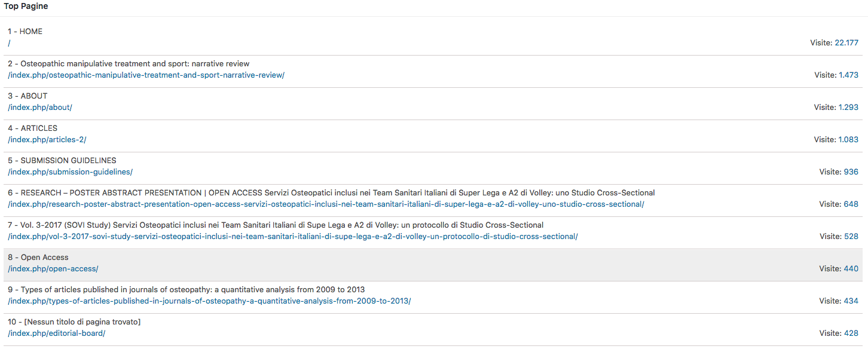The width and height of the screenshot is (868, 355).
Task: Click the 428 visits count for editorial-board
Action: 851,333
